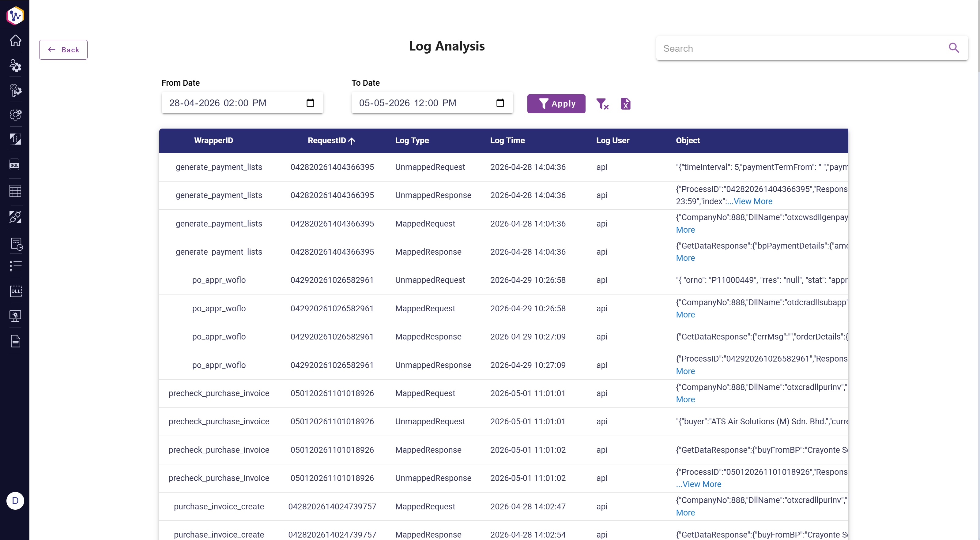
Task: Expand View More on generate_payment_lists UnmappedResponse row
Action: (x=753, y=201)
